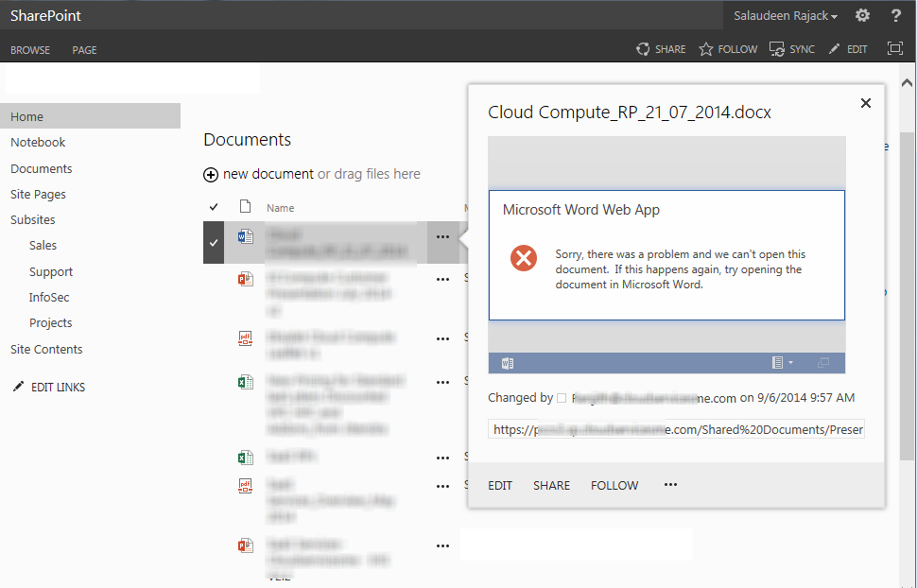Click the second PDF file icon
The image size is (917, 588).
[246, 486]
